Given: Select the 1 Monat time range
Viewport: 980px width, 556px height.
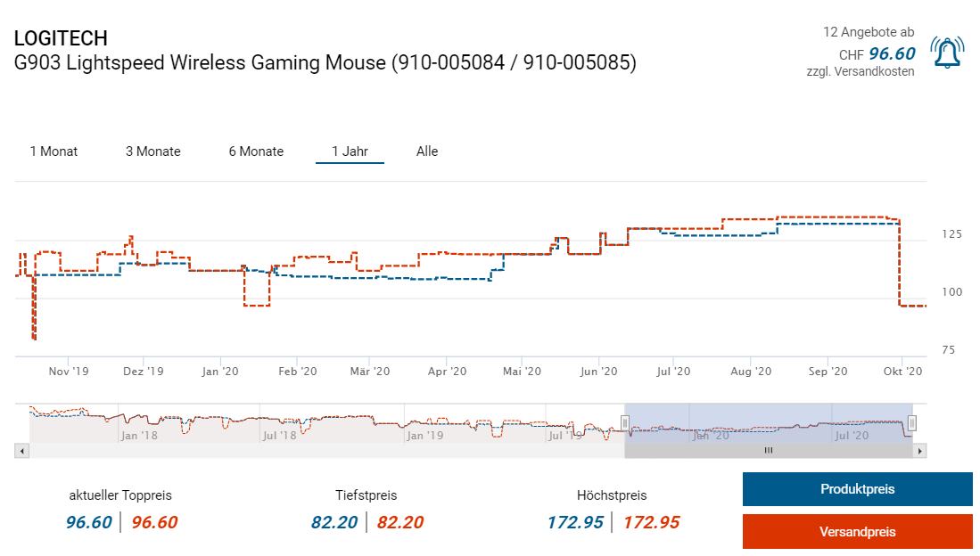Looking at the screenshot, I should 54,151.
